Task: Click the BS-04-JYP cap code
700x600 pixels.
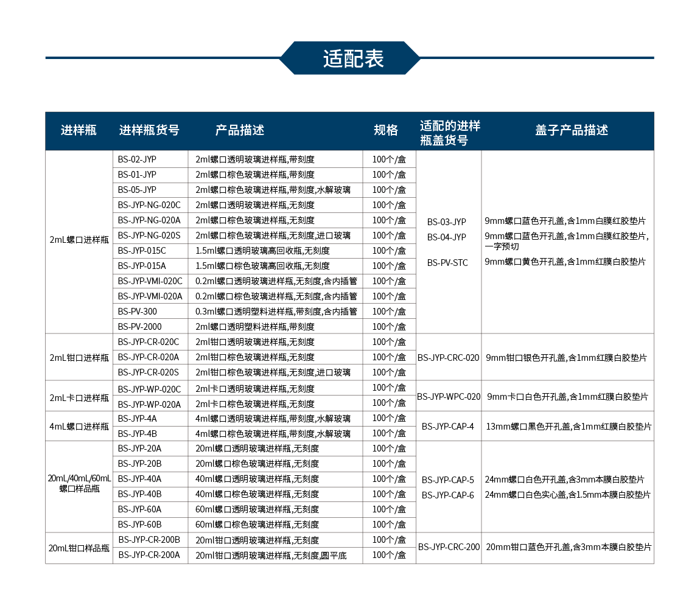Action: coord(446,237)
